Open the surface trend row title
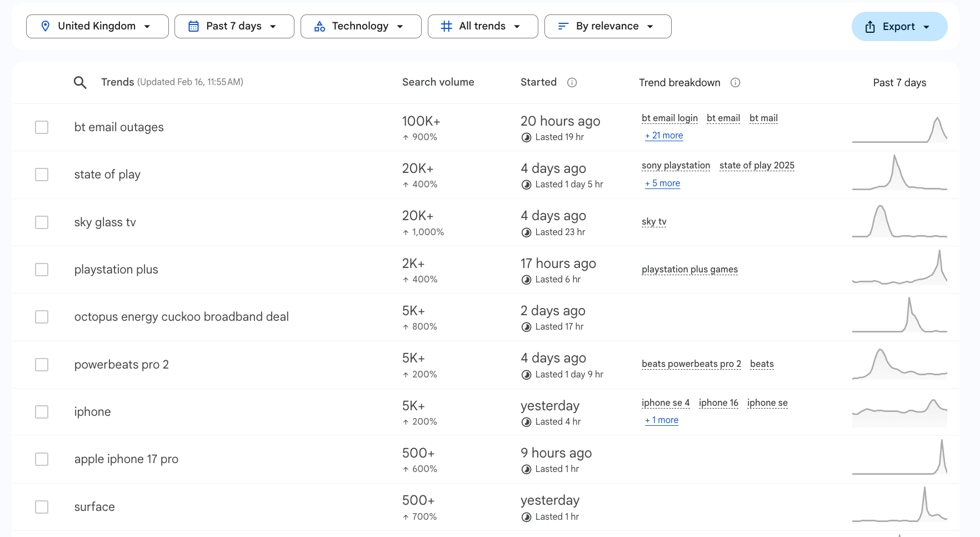The height and width of the screenshot is (537, 980). click(x=94, y=507)
